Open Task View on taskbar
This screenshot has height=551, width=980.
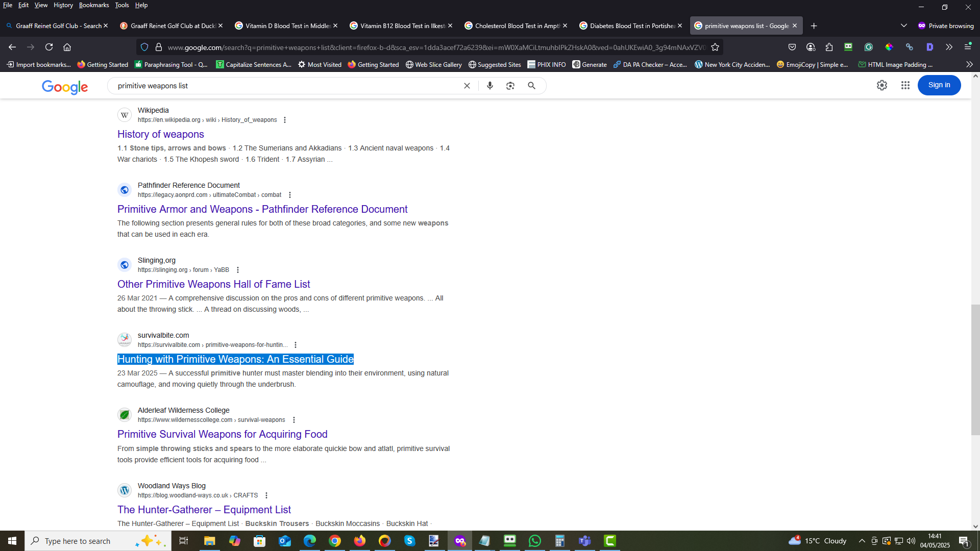184,541
